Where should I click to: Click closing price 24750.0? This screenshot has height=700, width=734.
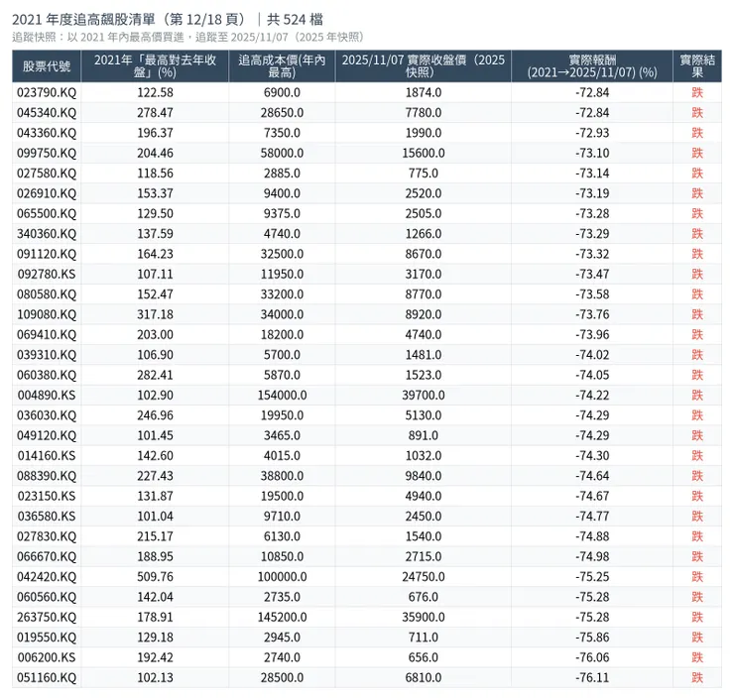pos(424,577)
